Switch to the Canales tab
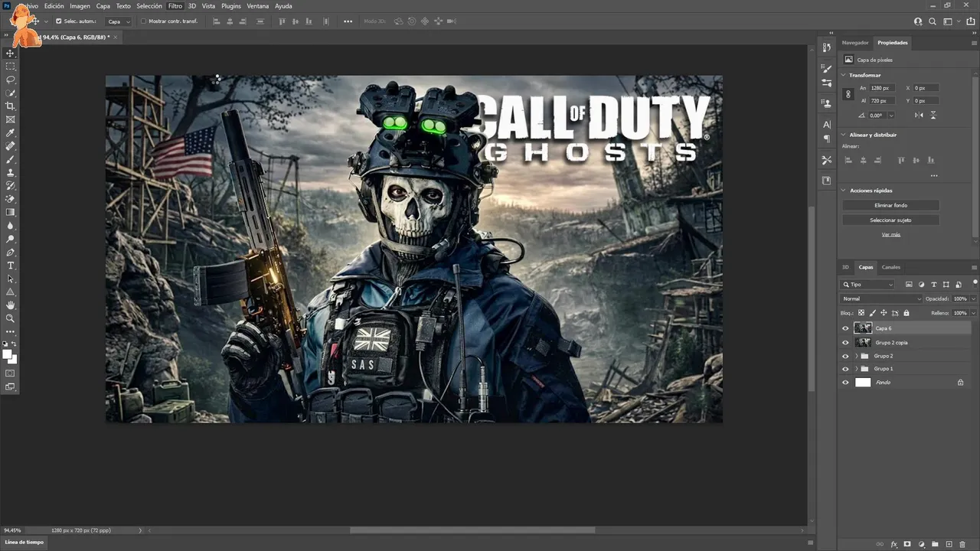 tap(891, 267)
